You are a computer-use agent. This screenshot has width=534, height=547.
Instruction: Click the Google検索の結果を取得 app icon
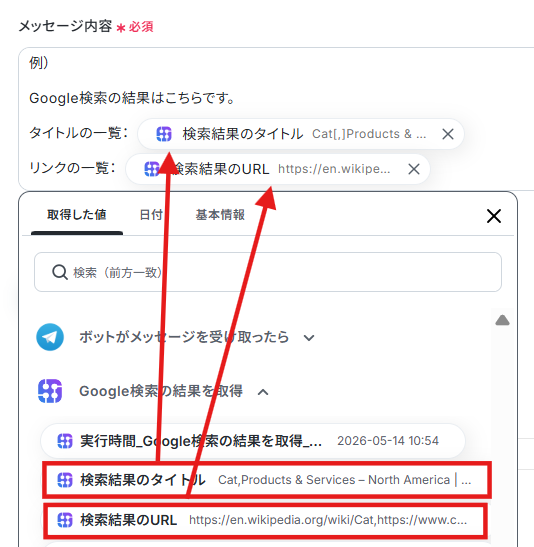(x=50, y=391)
